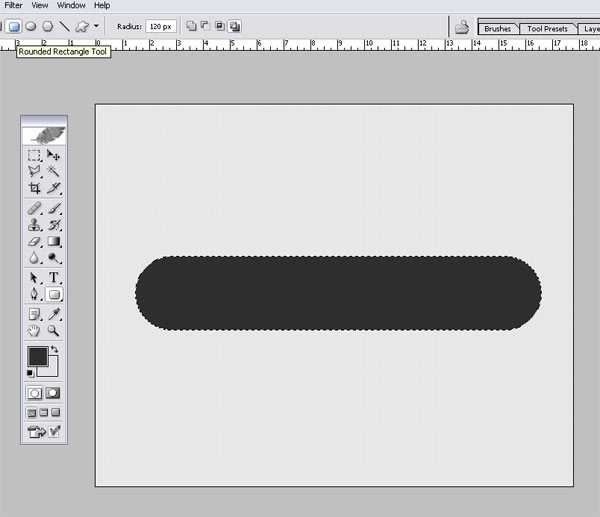This screenshot has height=517, width=600.
Task: Click the Radius input field
Action: [161, 26]
